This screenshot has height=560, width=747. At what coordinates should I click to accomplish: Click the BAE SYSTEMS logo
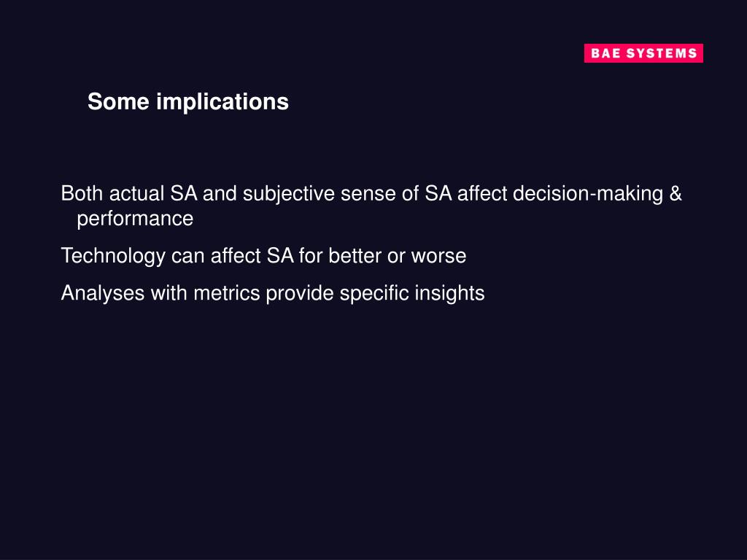[x=643, y=53]
